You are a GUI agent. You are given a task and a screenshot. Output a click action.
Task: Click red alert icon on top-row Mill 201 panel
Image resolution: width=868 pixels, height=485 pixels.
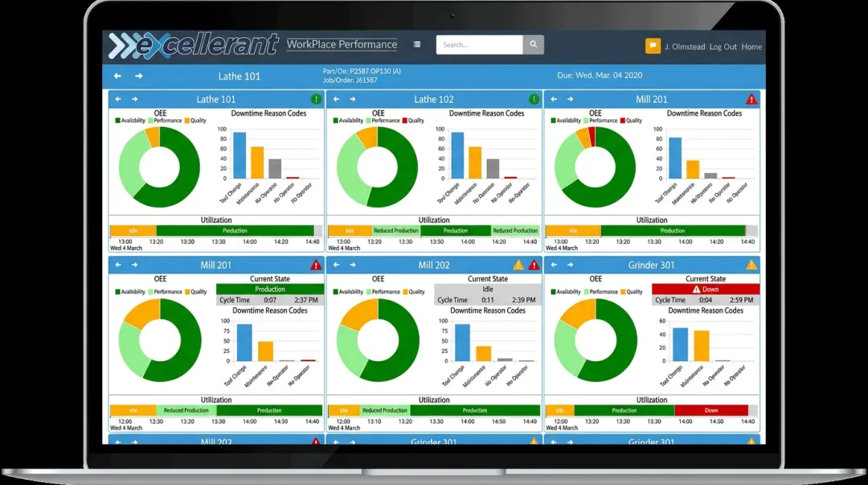pyautogui.click(x=751, y=99)
